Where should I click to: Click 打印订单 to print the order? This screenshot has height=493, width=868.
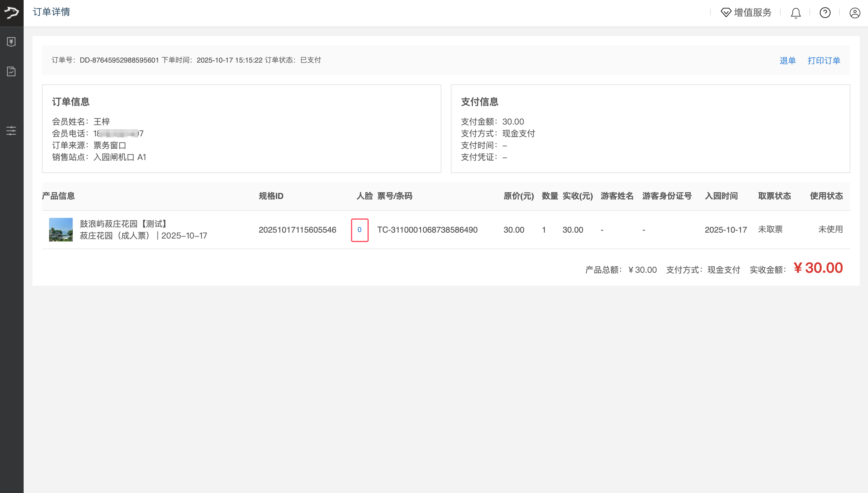pyautogui.click(x=824, y=60)
